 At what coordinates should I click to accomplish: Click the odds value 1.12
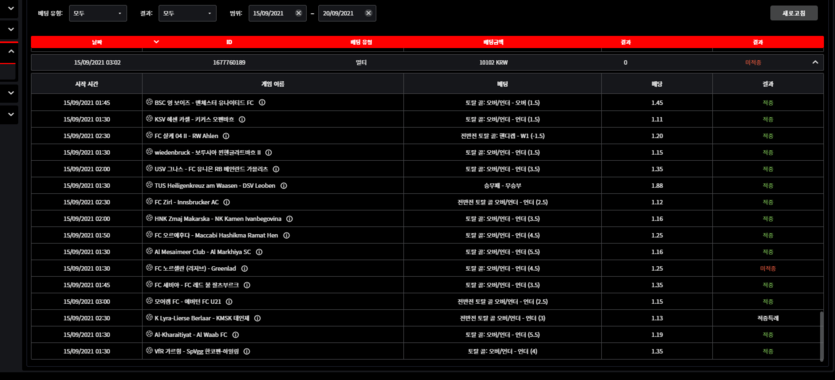pyautogui.click(x=657, y=202)
